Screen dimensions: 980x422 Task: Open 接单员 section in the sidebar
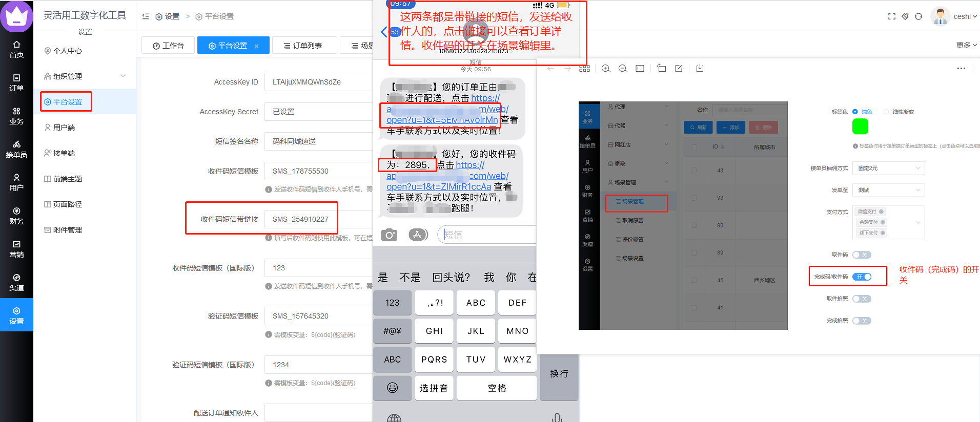(16, 150)
